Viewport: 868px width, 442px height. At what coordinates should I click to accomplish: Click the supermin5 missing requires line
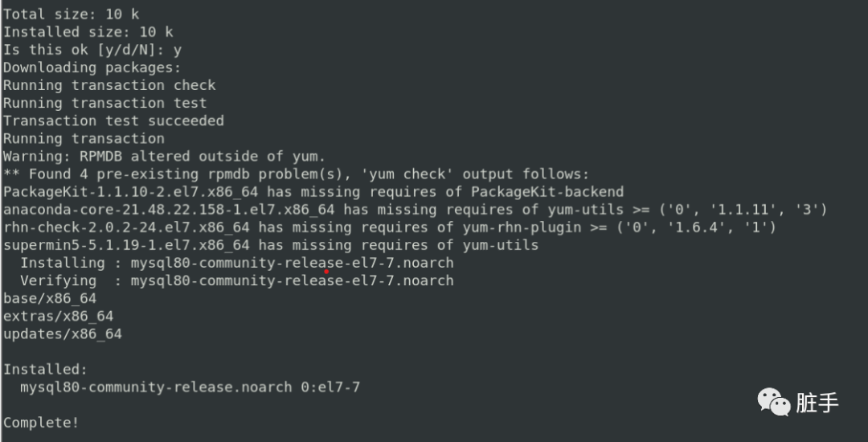pos(271,245)
